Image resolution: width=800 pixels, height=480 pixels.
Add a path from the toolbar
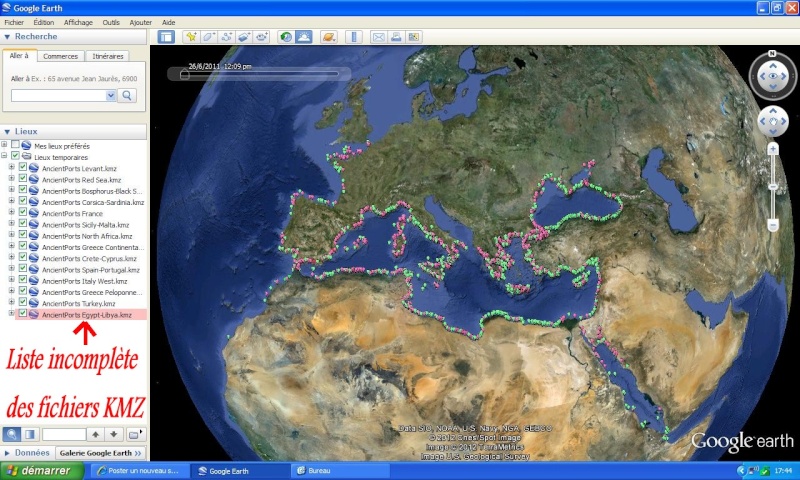tap(227, 37)
